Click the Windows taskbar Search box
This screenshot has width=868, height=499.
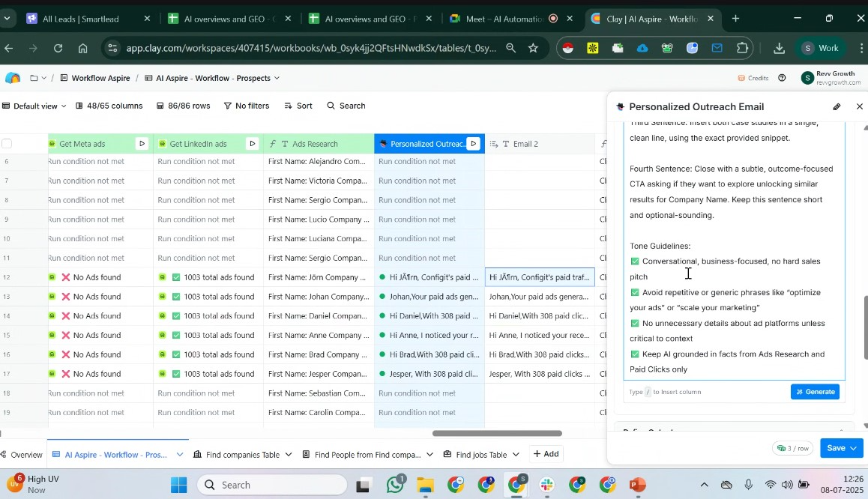click(x=272, y=486)
